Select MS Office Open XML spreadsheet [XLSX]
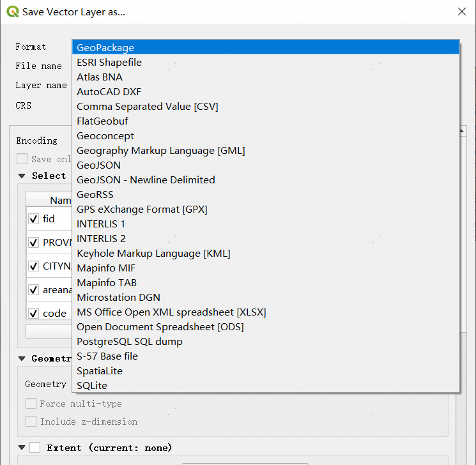The width and height of the screenshot is (476, 465). tap(171, 312)
